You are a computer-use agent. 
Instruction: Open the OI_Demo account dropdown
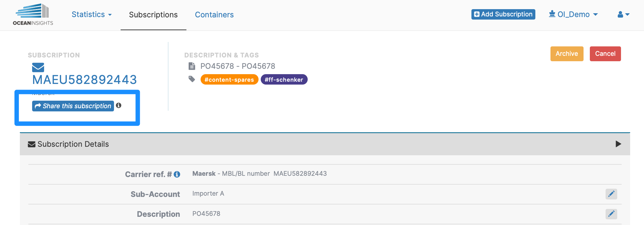tap(573, 15)
